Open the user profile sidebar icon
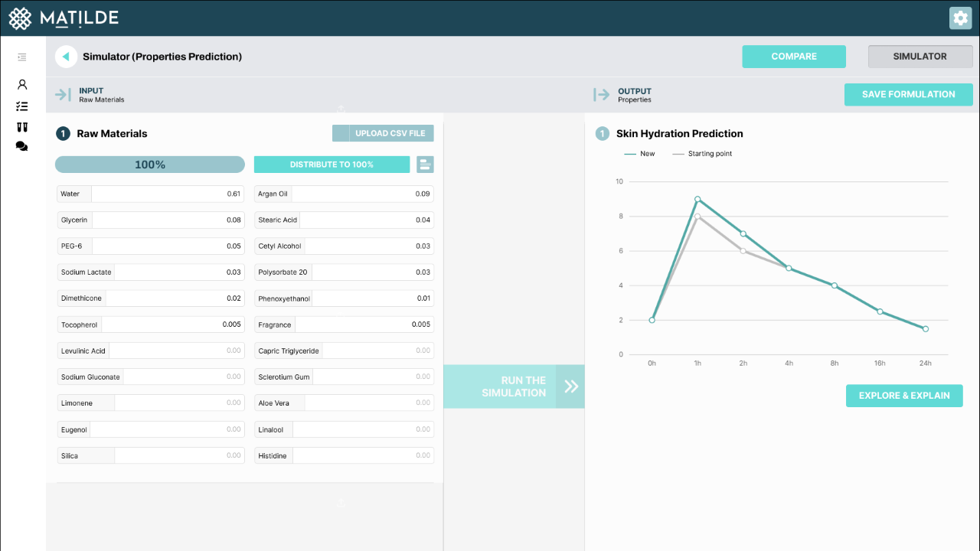 point(22,84)
